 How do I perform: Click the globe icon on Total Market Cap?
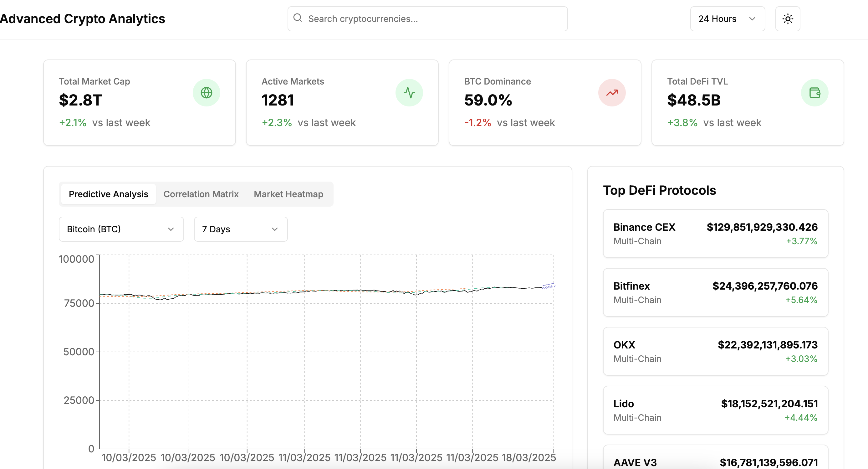[206, 93]
